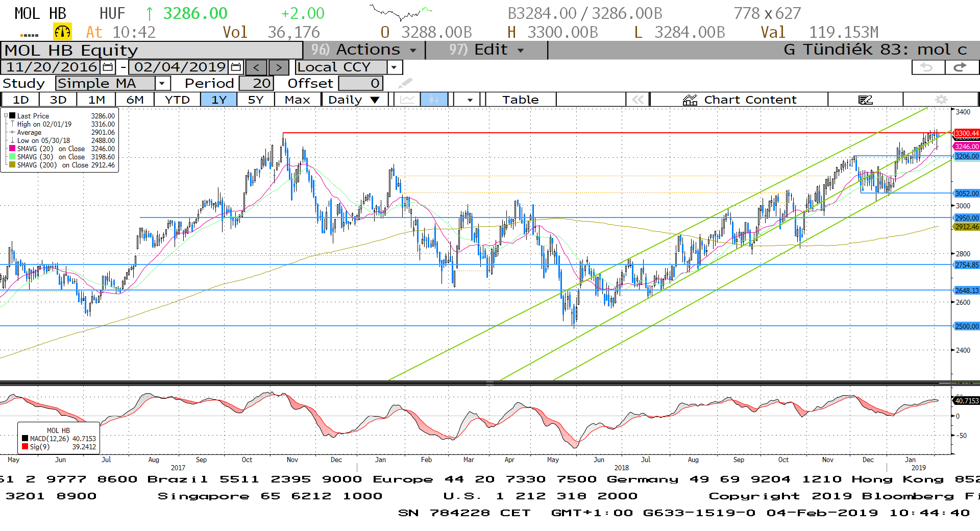This screenshot has height=531, width=980.
Task: Select the YTD range tab
Action: [177, 100]
